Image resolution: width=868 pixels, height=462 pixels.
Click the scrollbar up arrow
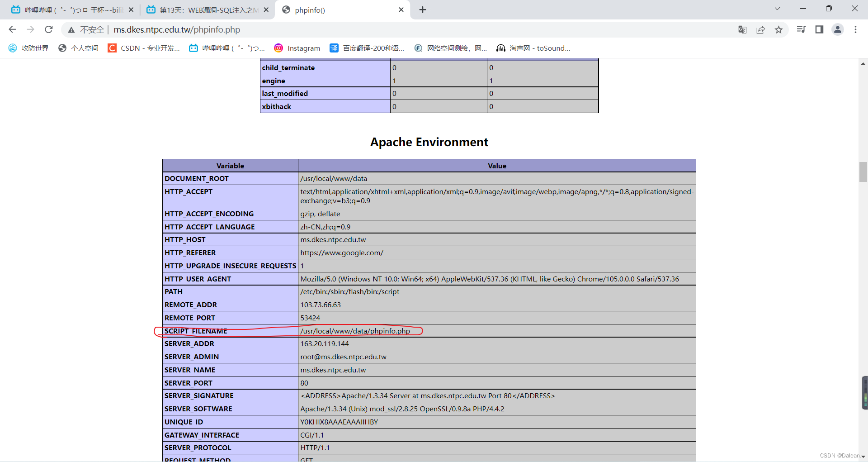click(x=863, y=63)
